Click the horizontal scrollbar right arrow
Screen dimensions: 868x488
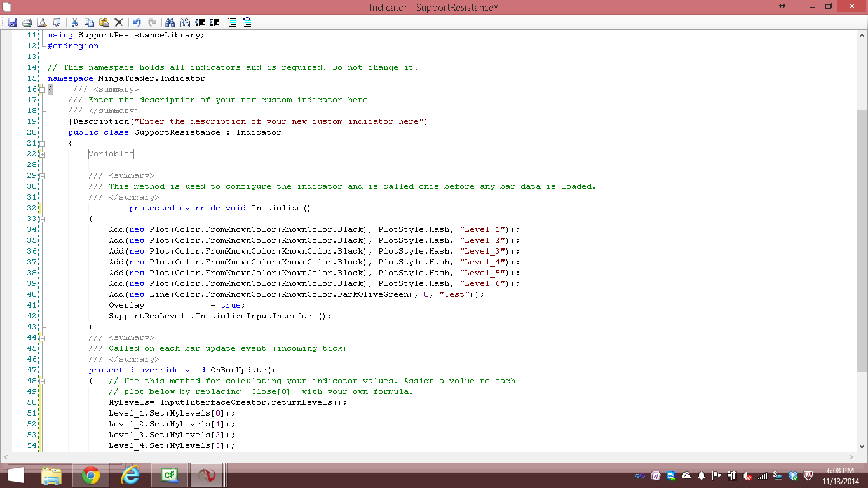click(x=852, y=457)
